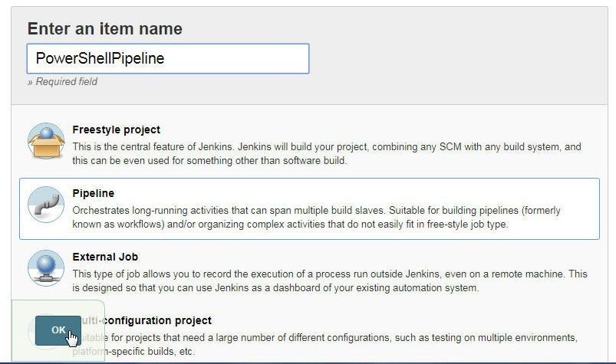Click the PowerShellPipeline text in name field
The height and width of the screenshot is (364, 616).
[100, 58]
